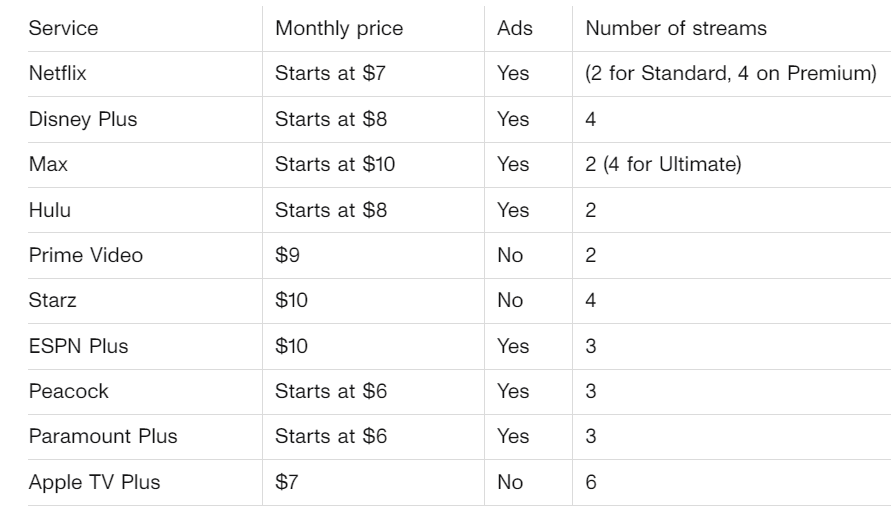This screenshot has height=522, width=891.
Task: Click the Ads column header
Action: point(515,28)
